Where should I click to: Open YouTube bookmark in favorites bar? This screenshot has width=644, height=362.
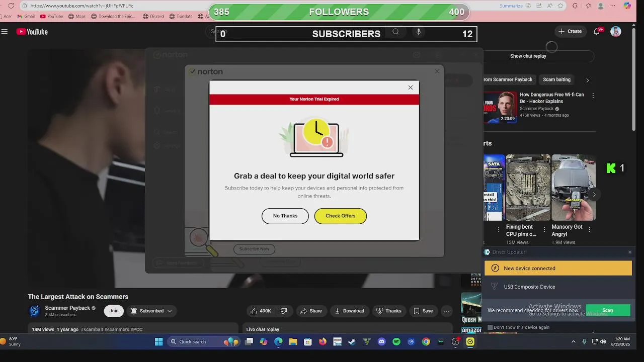[x=51, y=16]
